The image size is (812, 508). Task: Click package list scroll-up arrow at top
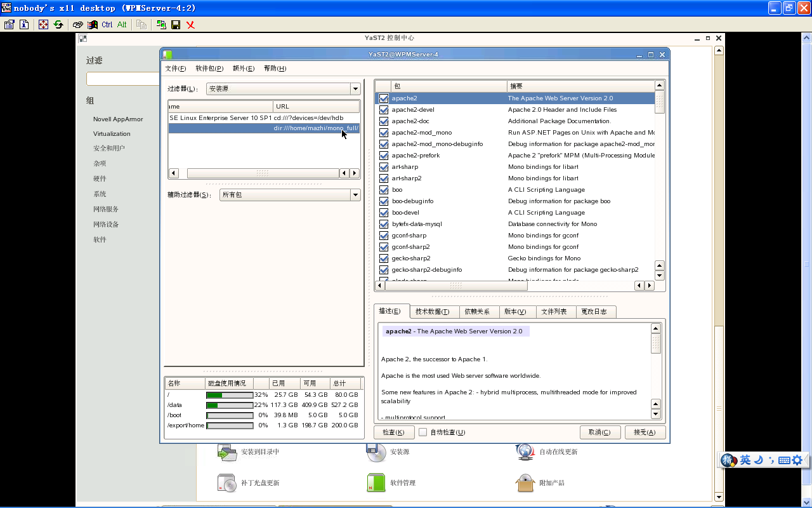tap(660, 85)
